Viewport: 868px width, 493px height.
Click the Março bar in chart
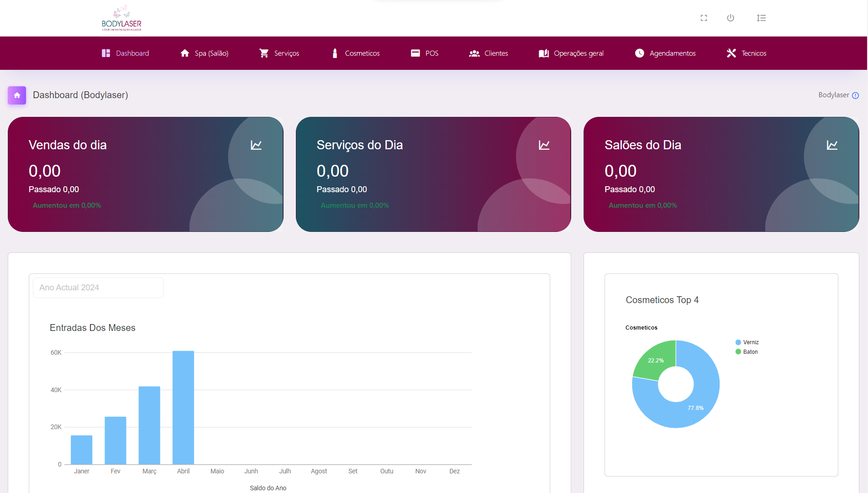[149, 425]
